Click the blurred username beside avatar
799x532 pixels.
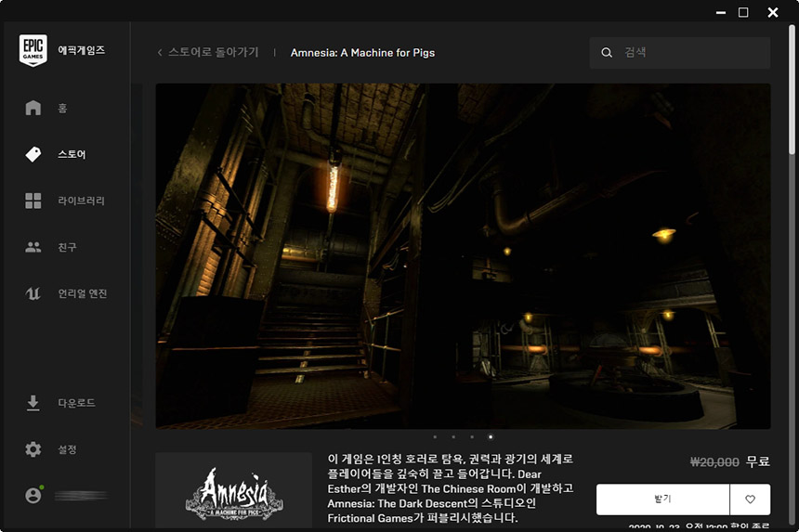point(81,495)
